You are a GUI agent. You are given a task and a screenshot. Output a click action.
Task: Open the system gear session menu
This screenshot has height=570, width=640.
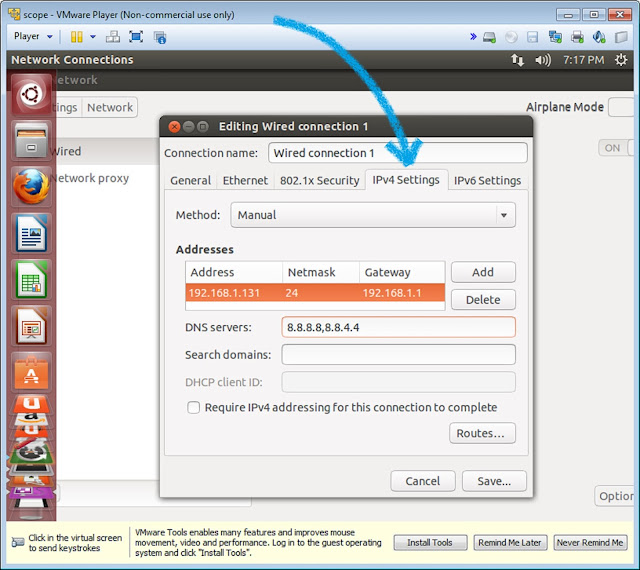[621, 60]
